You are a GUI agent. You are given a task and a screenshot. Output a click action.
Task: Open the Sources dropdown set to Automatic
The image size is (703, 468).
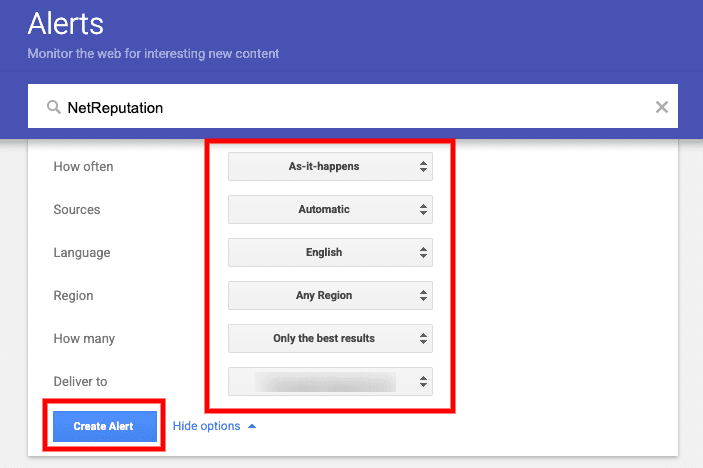[329, 210]
